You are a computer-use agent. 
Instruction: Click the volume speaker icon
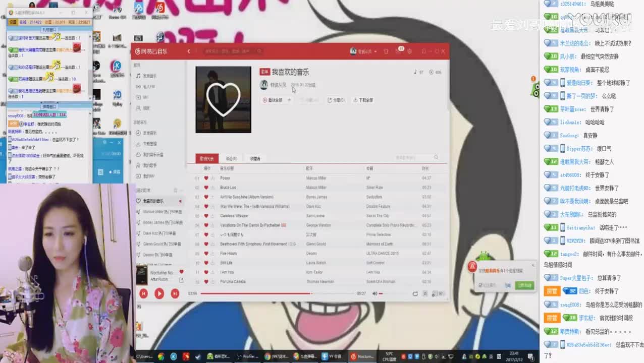[374, 293]
